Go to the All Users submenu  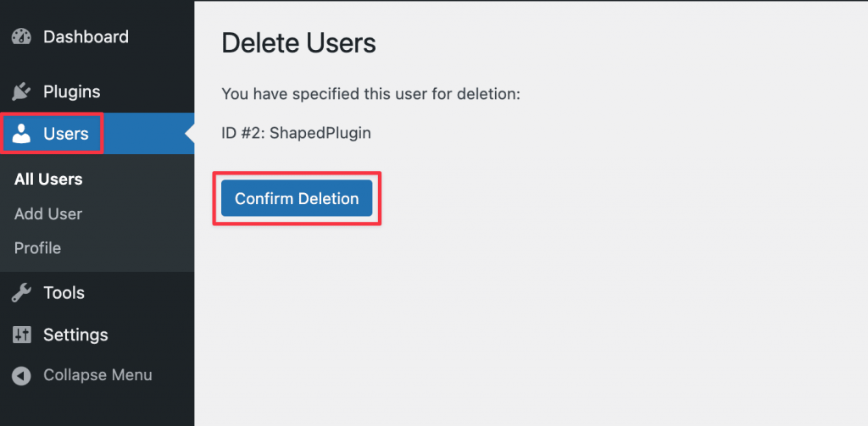coord(48,180)
